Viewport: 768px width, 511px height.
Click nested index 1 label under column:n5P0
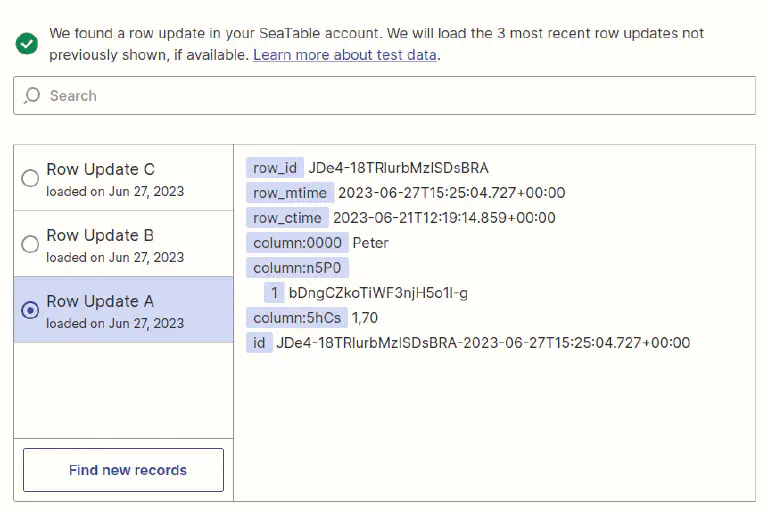[x=274, y=293]
